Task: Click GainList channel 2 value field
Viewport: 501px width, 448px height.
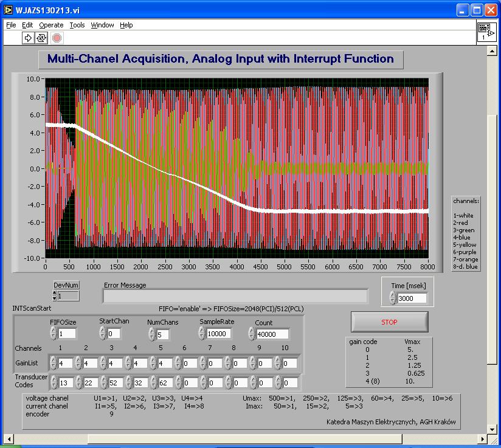Action: coord(91,364)
